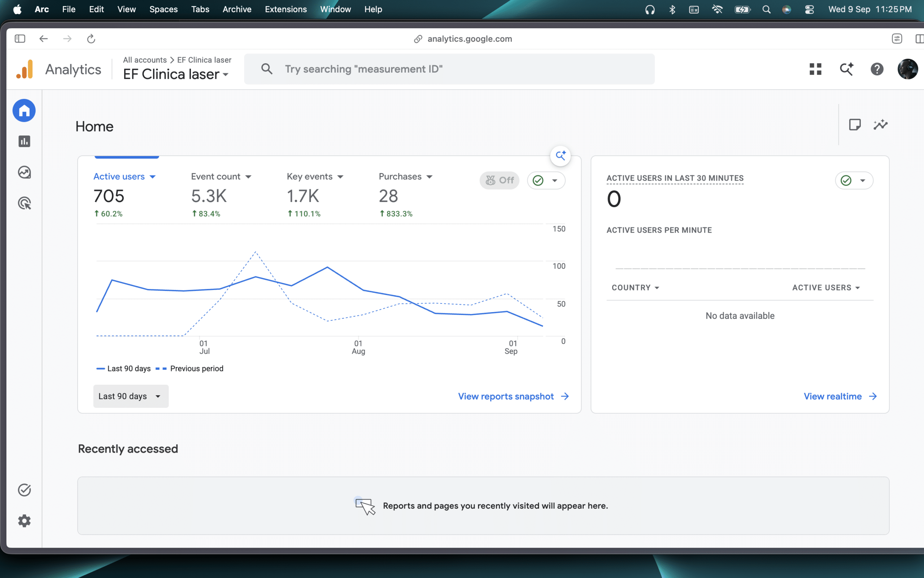Toggle the benchmarking Off switch
This screenshot has width=924, height=578.
[x=500, y=180]
